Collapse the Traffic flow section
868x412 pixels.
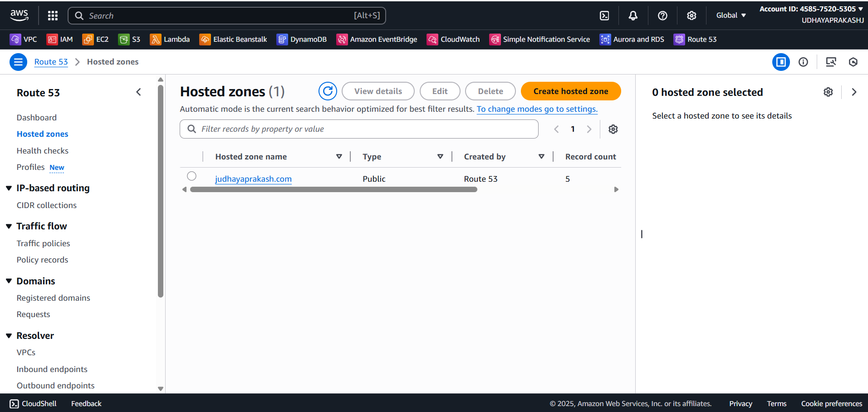9,226
